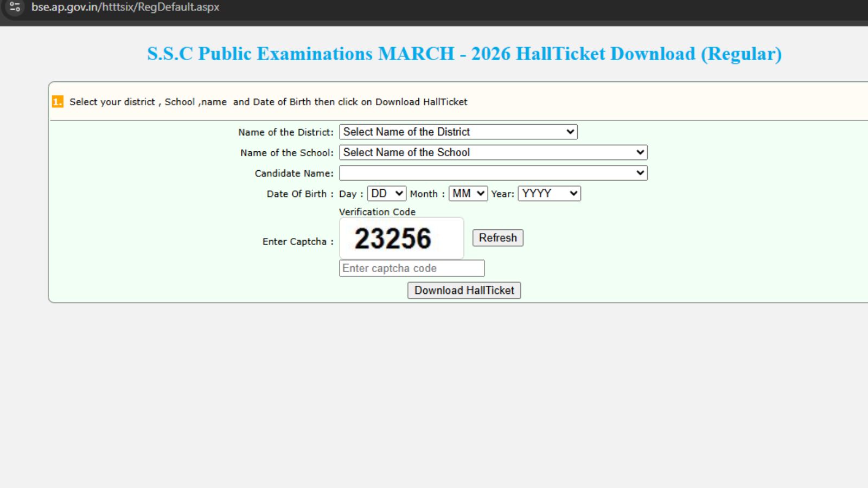This screenshot has width=868, height=488.
Task: Expand the Name of the School dropdown
Action: pos(493,152)
